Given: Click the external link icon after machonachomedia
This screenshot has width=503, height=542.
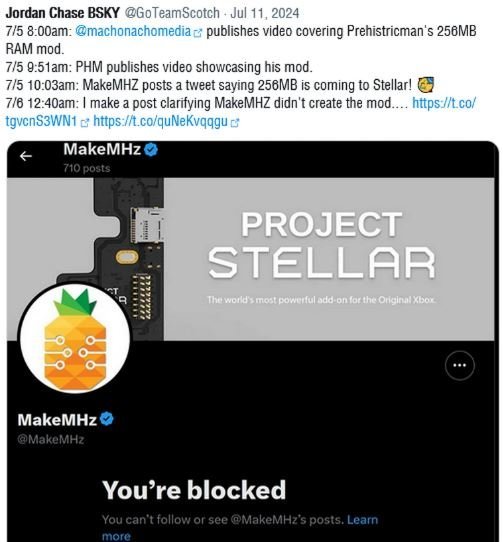Looking at the screenshot, I should 198,33.
